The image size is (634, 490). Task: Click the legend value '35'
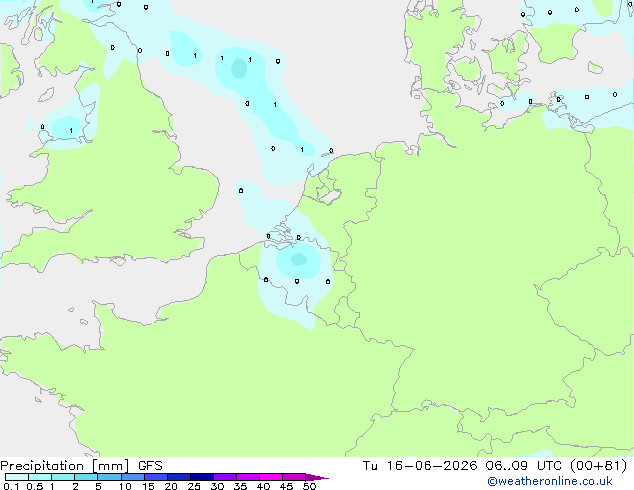click(240, 486)
